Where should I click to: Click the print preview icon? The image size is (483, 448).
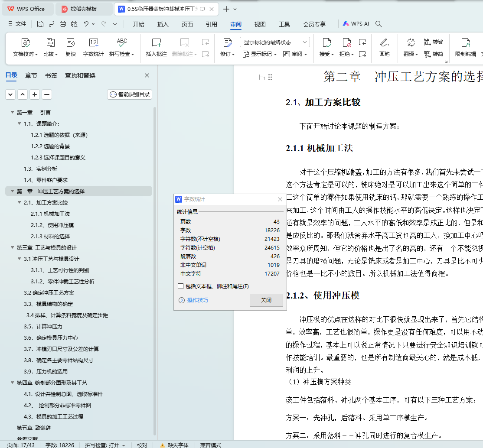click(x=74, y=24)
